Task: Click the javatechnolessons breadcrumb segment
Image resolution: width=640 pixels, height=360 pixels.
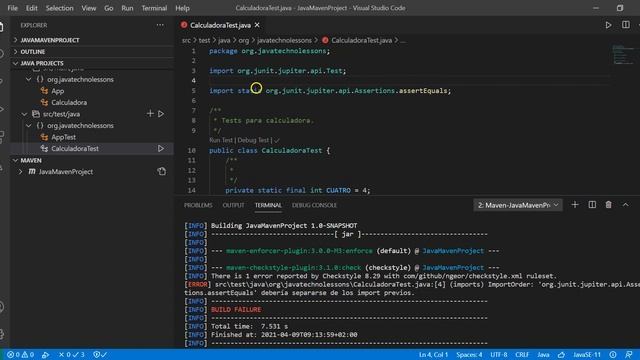Action: tap(284, 40)
